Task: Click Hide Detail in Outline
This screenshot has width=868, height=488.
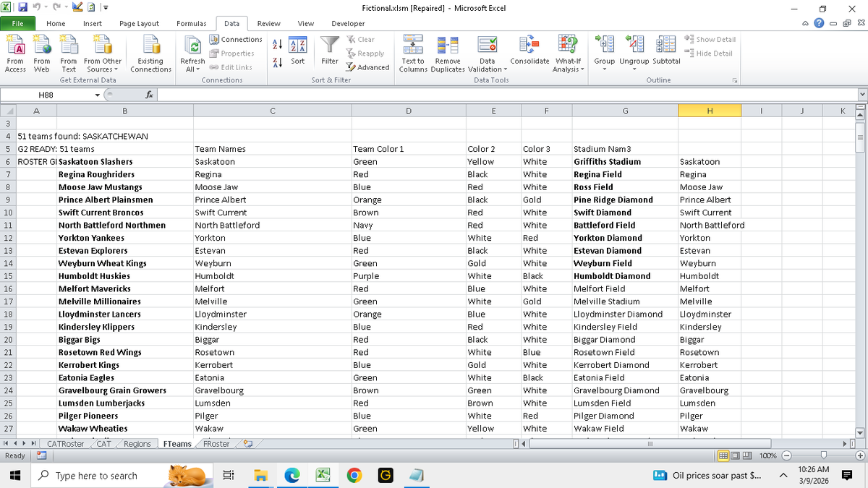Action: click(709, 53)
